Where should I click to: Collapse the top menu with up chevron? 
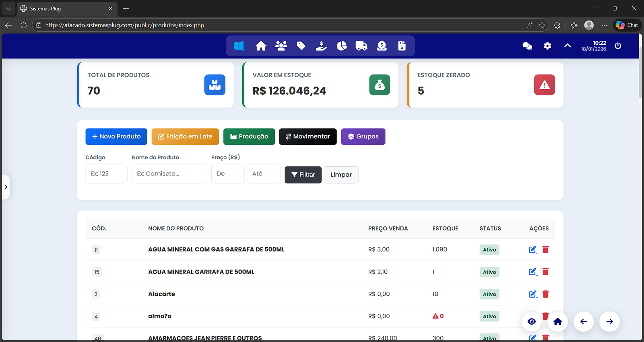(x=568, y=46)
